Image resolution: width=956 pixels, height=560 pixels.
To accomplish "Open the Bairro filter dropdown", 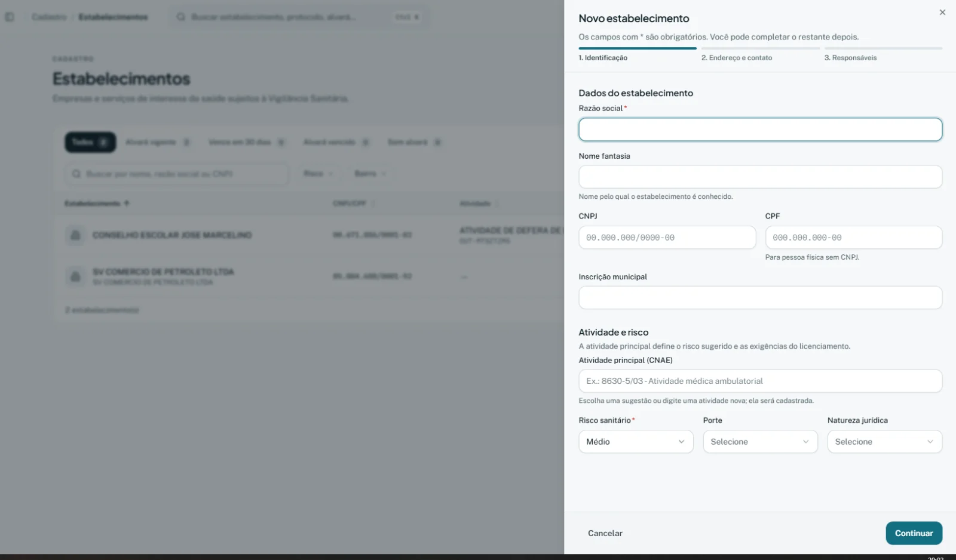I will (370, 174).
